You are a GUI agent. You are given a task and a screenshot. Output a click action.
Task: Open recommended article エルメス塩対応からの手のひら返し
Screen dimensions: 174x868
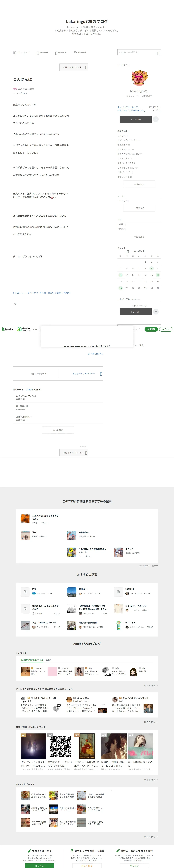pyautogui.click(x=40, y=519)
